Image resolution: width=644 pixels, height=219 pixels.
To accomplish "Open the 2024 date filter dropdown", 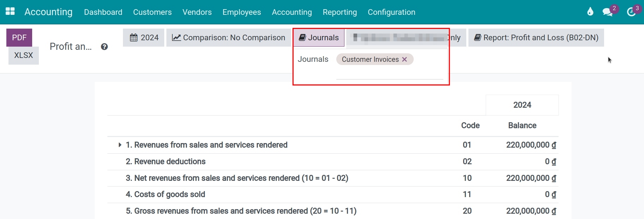I will coord(143,37).
